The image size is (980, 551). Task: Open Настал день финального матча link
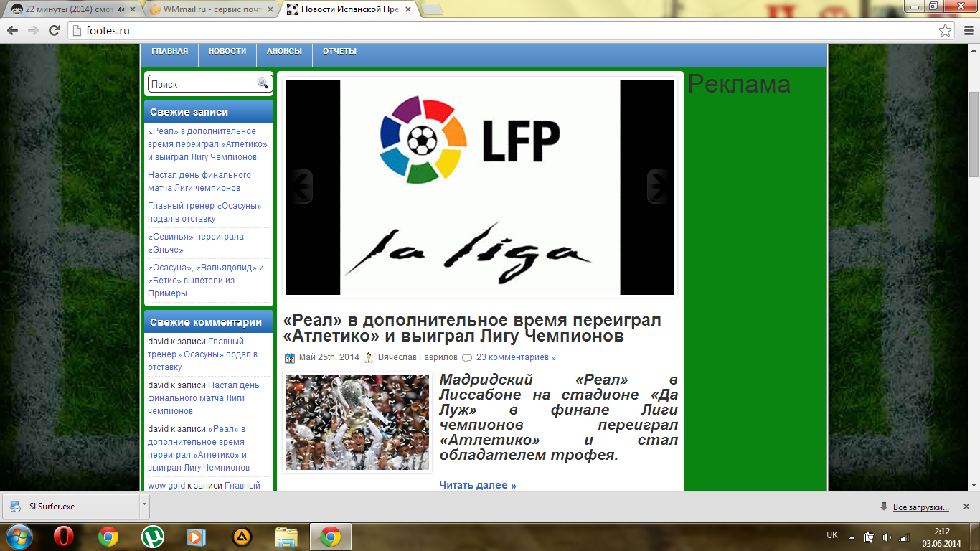[x=199, y=182]
